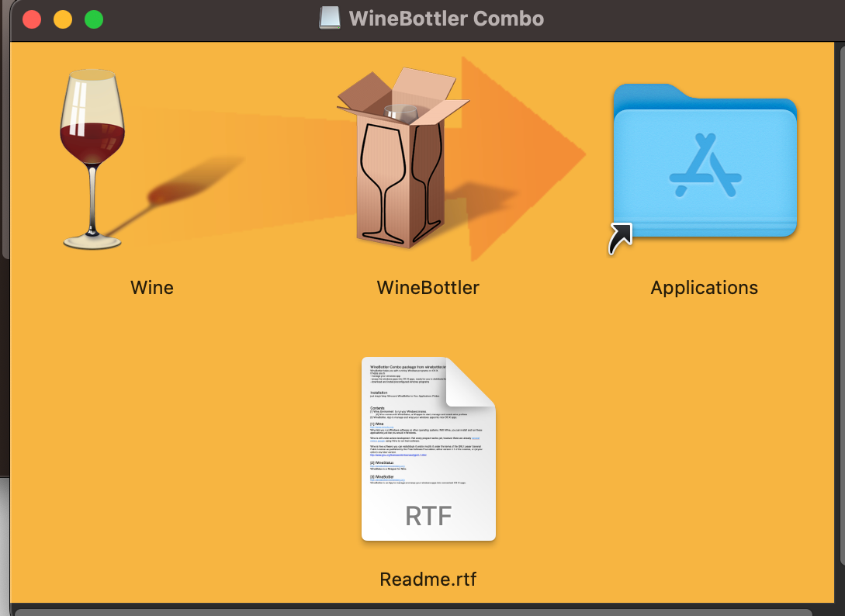Screen dimensions: 845x616
Task: Zoom the window with the green button
Action: tap(94, 19)
